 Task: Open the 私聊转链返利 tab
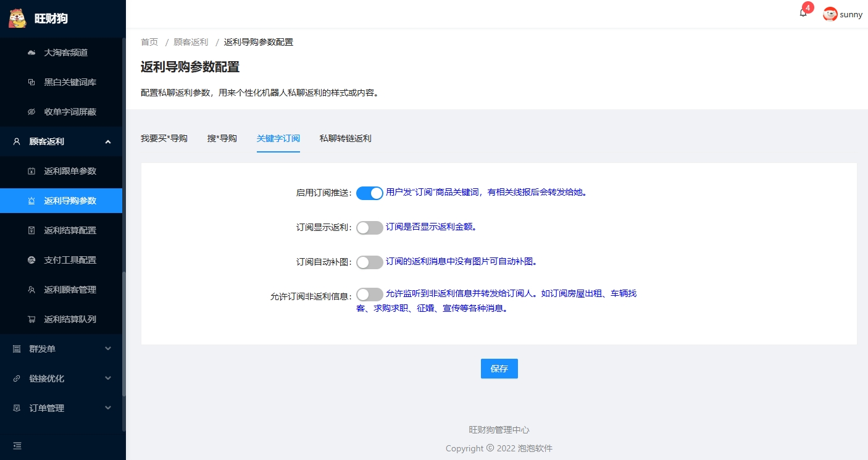point(345,138)
